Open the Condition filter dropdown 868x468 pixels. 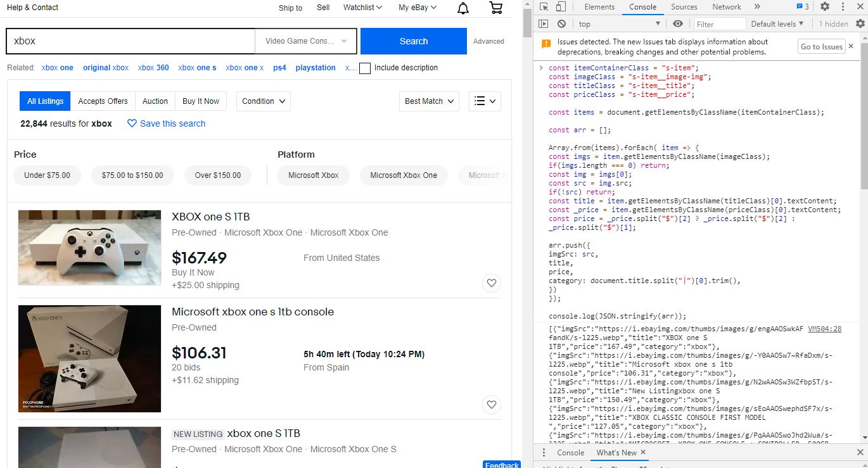263,101
